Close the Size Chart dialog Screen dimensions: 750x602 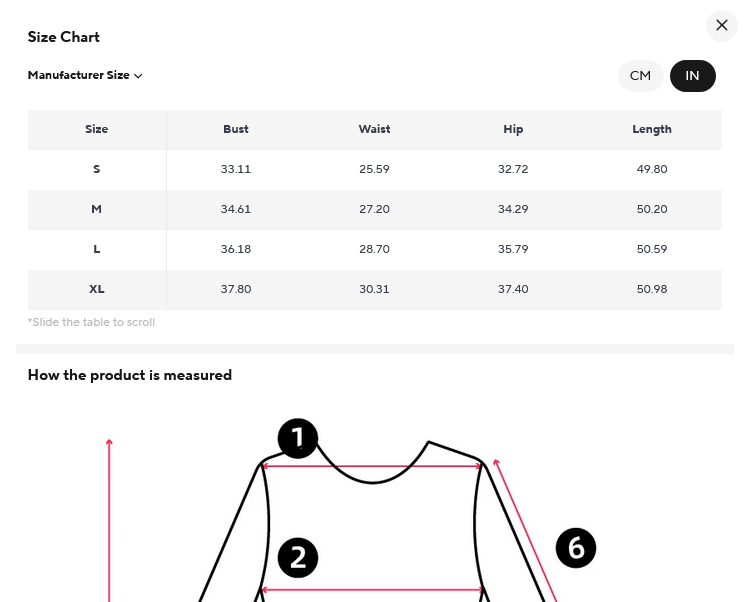tap(722, 26)
